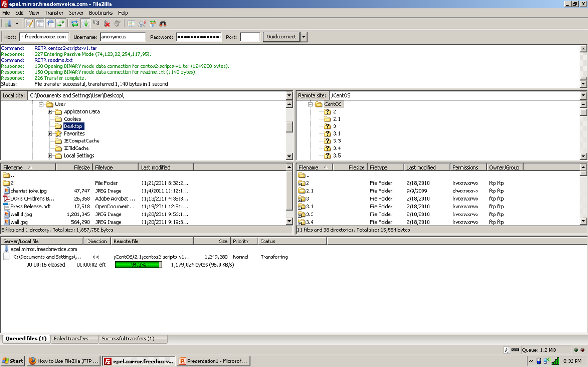This screenshot has height=367, width=588.
Task: Switch to PowerPoint Presentation1 taskbar button
Action: tap(213, 361)
